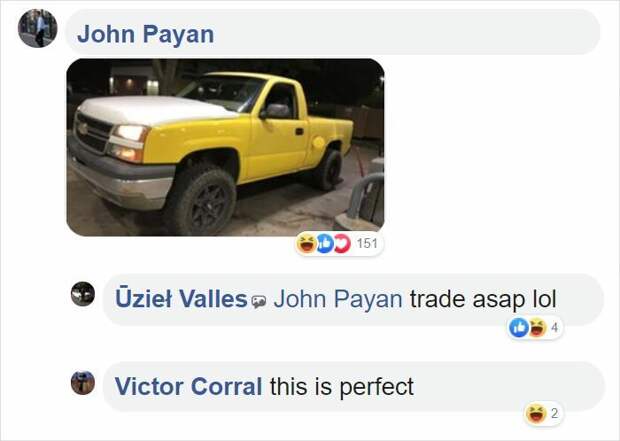620x441 pixels.
Task: Open the John Payan author name link
Action: click(x=146, y=34)
